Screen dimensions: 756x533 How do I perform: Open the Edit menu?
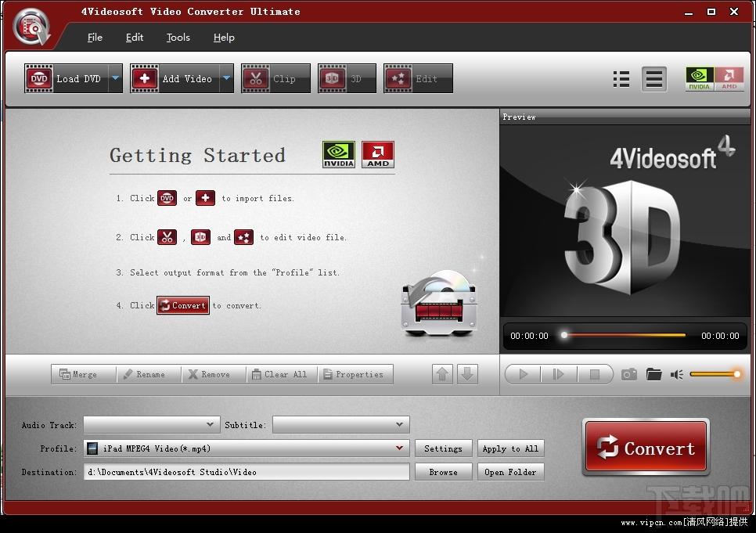135,38
